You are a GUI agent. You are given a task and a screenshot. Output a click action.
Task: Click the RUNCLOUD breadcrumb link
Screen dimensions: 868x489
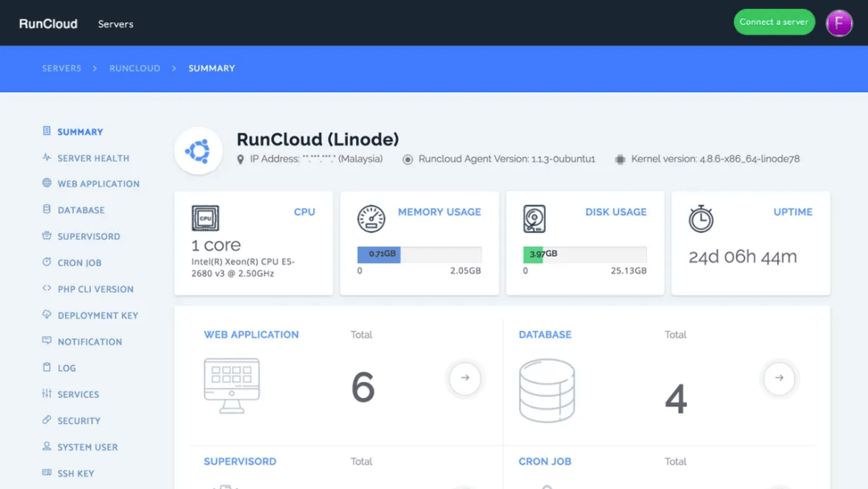(134, 68)
